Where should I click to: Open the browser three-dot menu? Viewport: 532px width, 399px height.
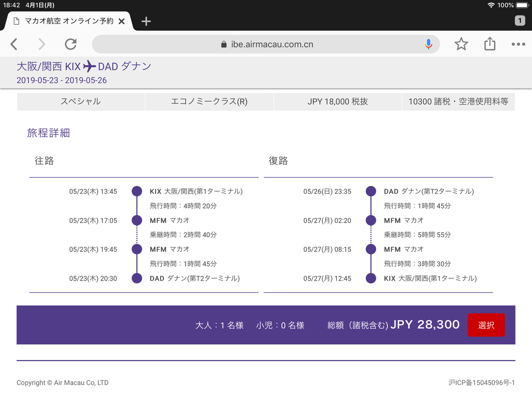point(518,44)
